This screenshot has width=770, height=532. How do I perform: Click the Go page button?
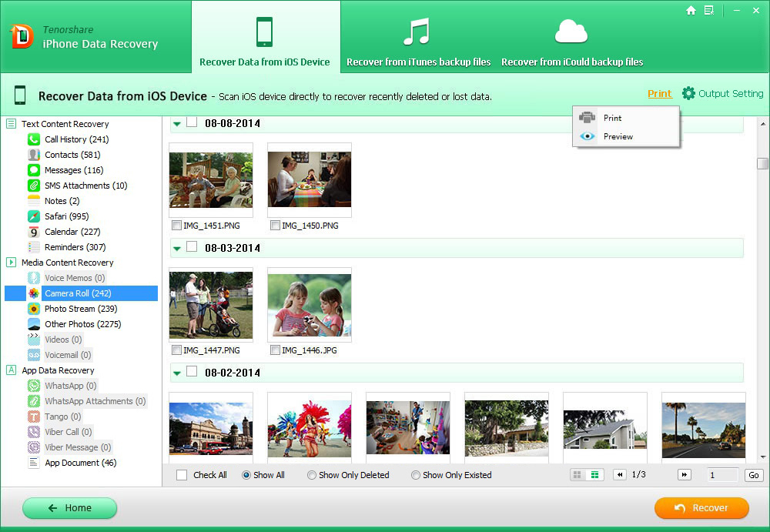(754, 475)
